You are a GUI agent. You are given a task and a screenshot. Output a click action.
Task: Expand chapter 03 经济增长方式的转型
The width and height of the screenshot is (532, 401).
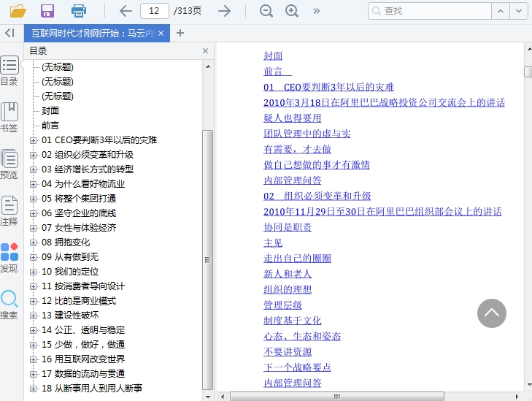(33, 169)
